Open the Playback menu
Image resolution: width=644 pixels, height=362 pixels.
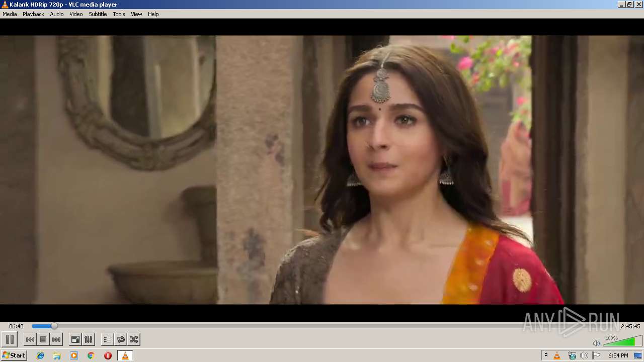tap(33, 14)
